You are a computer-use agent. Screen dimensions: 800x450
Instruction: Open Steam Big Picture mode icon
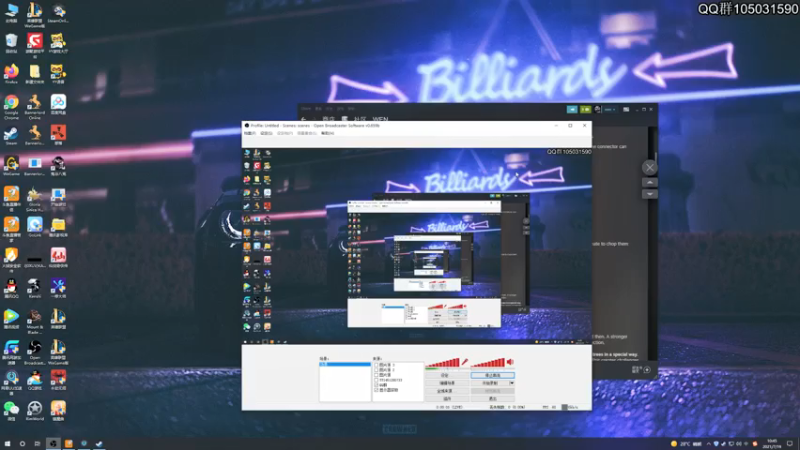coord(626,109)
